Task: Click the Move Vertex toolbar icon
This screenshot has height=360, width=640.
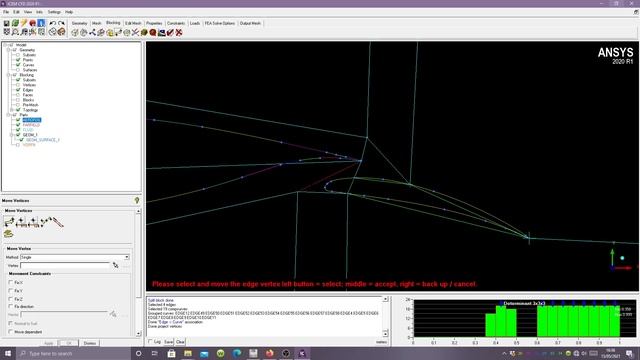Action: 118,32
